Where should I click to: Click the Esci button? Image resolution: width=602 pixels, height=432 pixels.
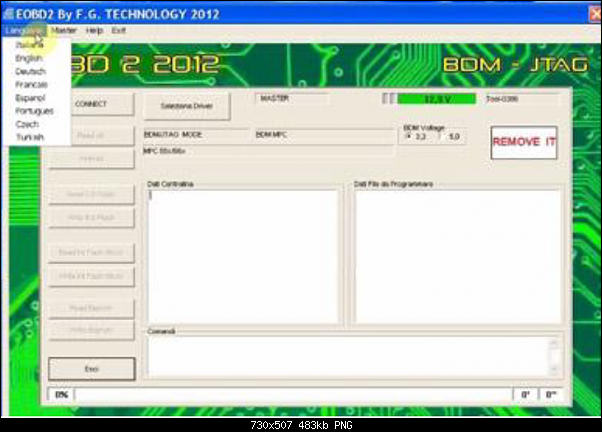pos(92,369)
